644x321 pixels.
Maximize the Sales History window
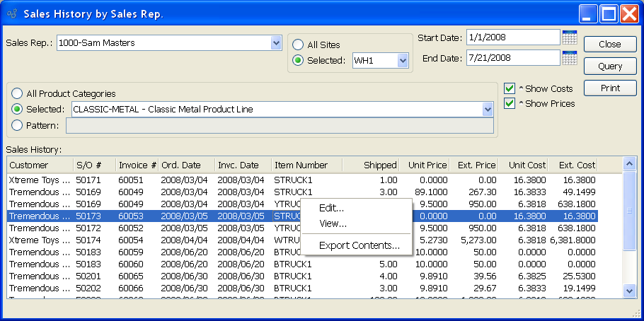(609, 13)
